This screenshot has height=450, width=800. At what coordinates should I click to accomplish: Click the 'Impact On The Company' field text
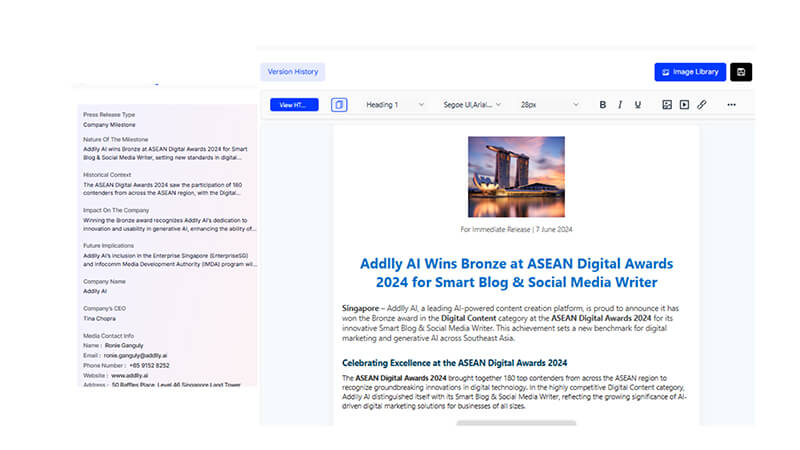(x=169, y=224)
